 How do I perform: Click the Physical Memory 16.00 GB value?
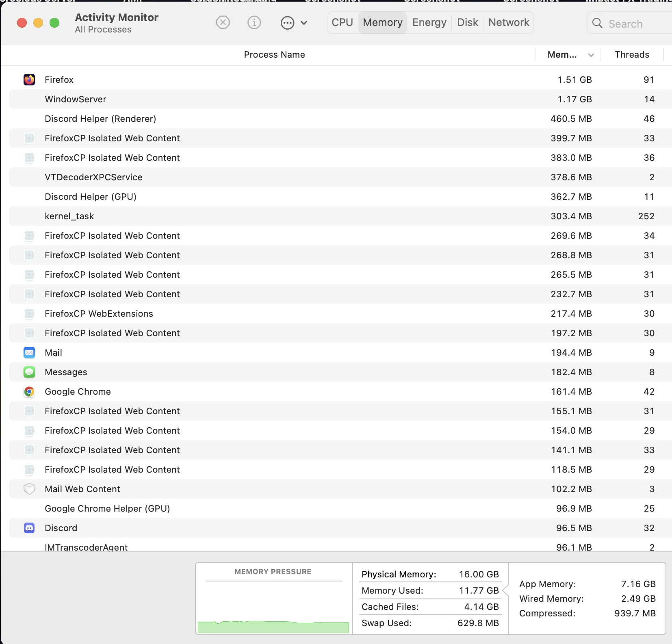[479, 574]
